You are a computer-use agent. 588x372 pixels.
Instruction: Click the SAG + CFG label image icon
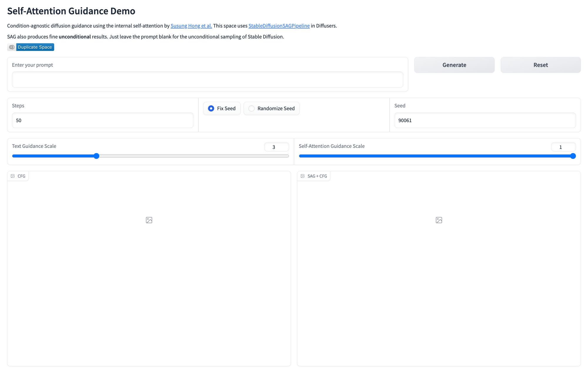coord(303,176)
